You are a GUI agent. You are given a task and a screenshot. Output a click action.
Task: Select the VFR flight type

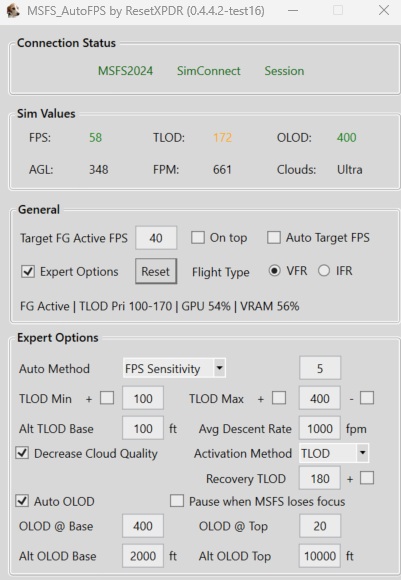(x=274, y=271)
